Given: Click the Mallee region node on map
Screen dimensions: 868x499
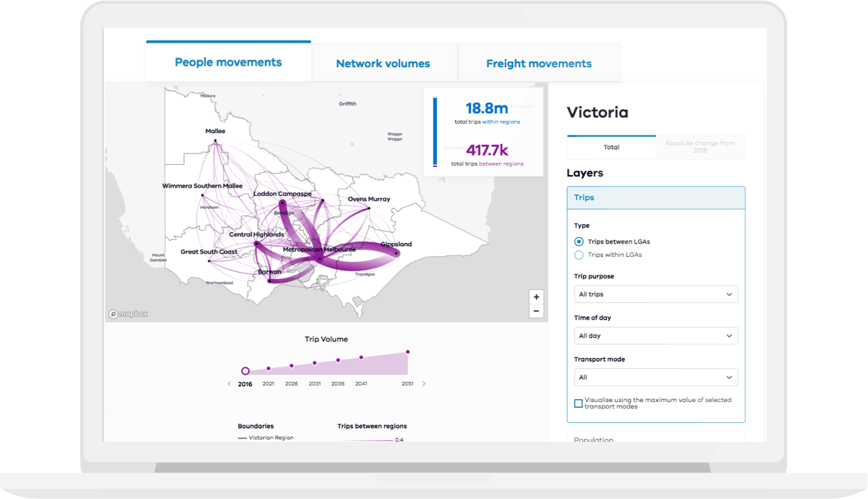Looking at the screenshot, I should click(215, 141).
